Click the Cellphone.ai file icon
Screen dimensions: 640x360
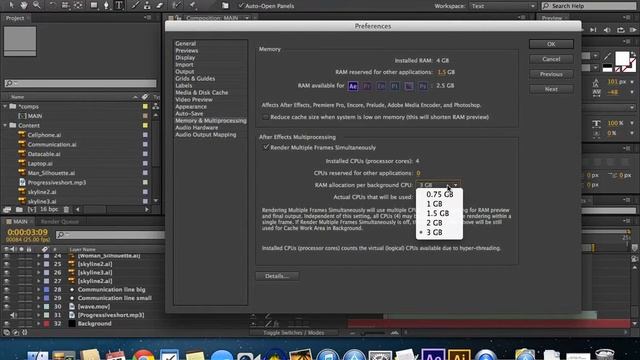tap(22, 135)
